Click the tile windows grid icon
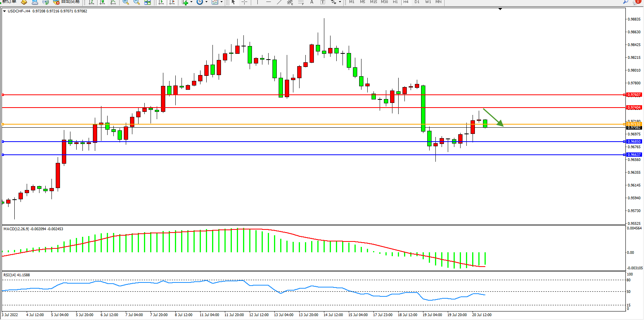 point(147,2)
